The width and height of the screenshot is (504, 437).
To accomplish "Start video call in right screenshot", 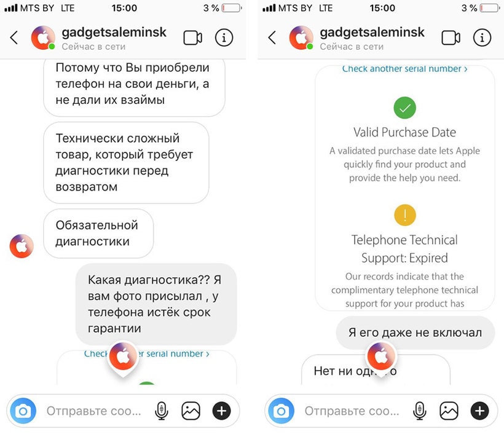I will point(451,38).
